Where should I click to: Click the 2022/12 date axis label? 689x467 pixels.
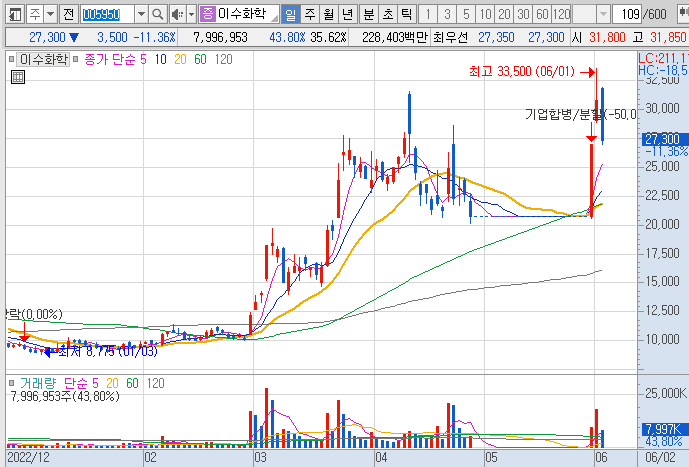click(29, 458)
